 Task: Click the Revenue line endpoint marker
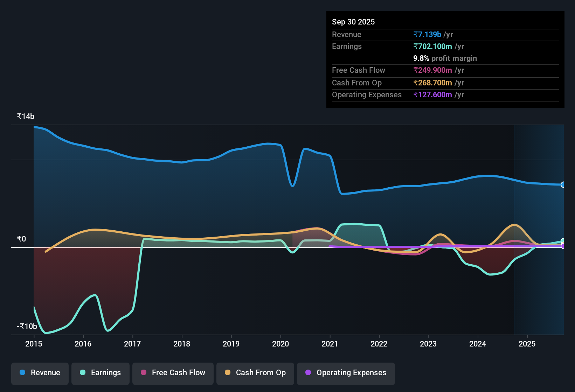[562, 184]
